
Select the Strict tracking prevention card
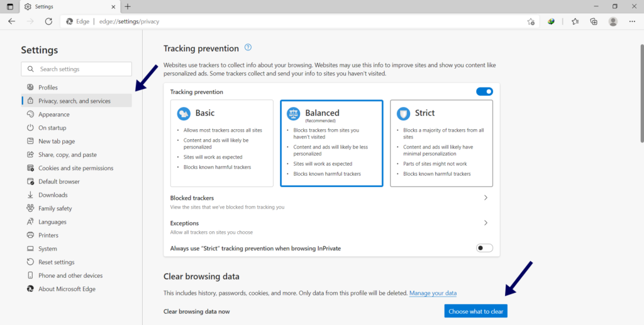tap(441, 143)
